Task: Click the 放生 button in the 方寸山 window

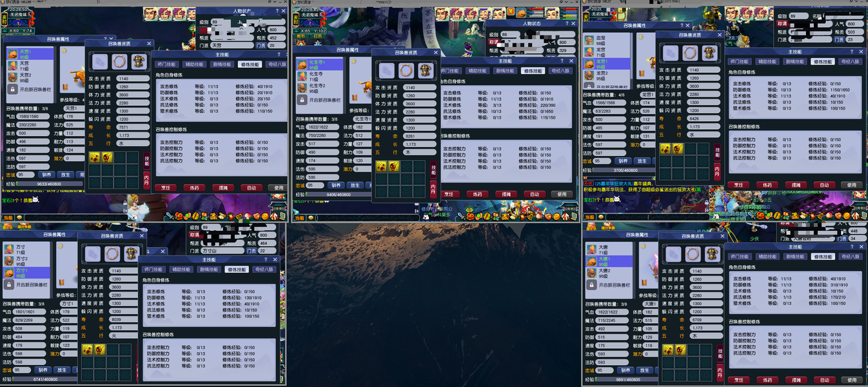Action: (61, 370)
